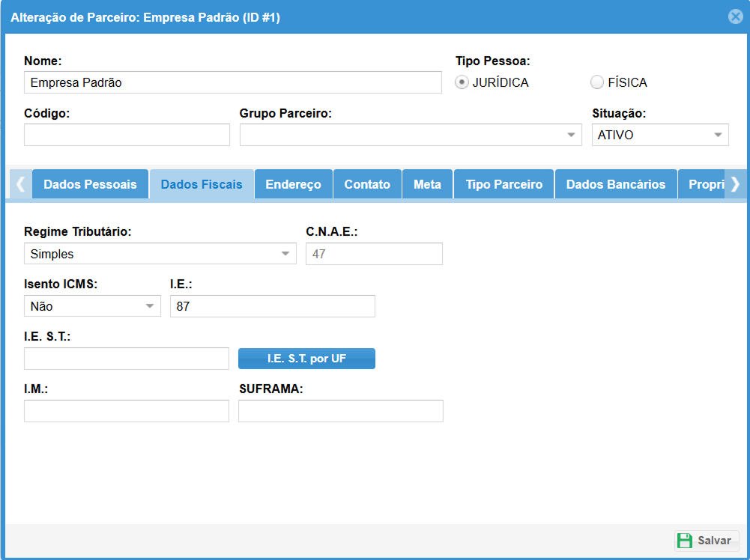Open the Tipo Parceiro tab

[x=503, y=184]
